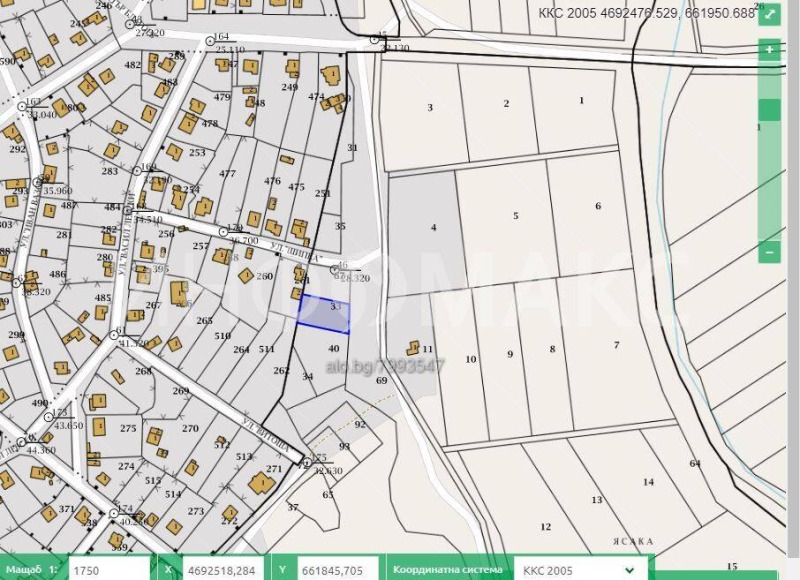
Task: Click the zoom level slider handle
Action: (769, 110)
